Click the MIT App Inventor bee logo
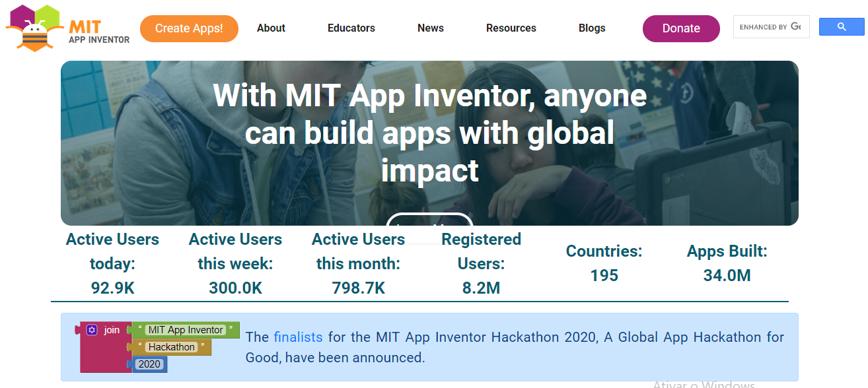 [x=68, y=28]
